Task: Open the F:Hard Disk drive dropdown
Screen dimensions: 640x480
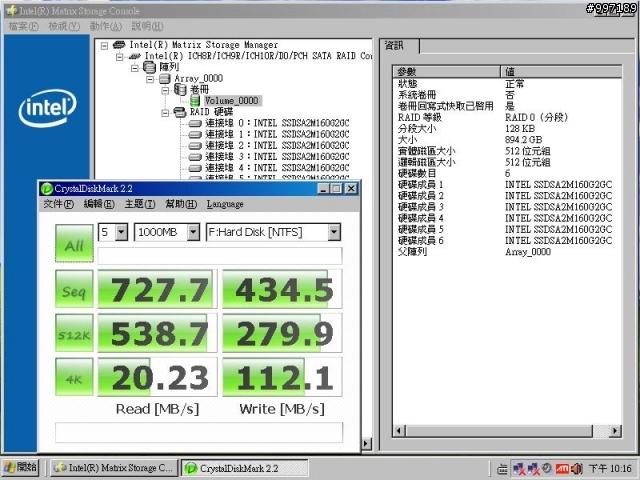Action: tap(334, 232)
